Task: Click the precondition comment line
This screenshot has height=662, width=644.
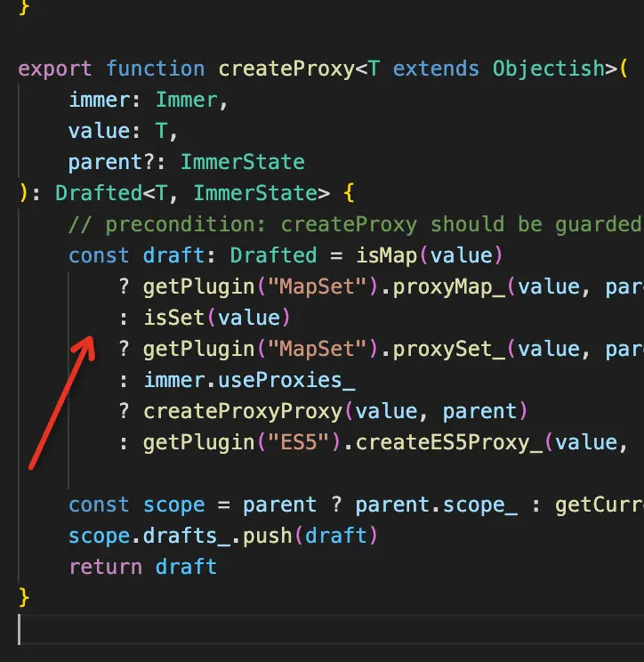Action: click(356, 224)
